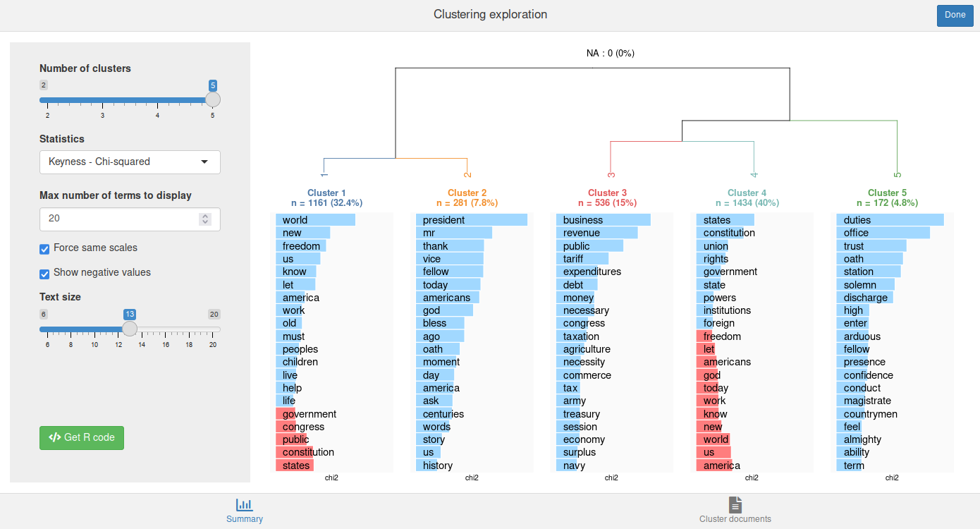980x529 pixels.
Task: Click the Summary bar chart icon
Action: (245, 504)
